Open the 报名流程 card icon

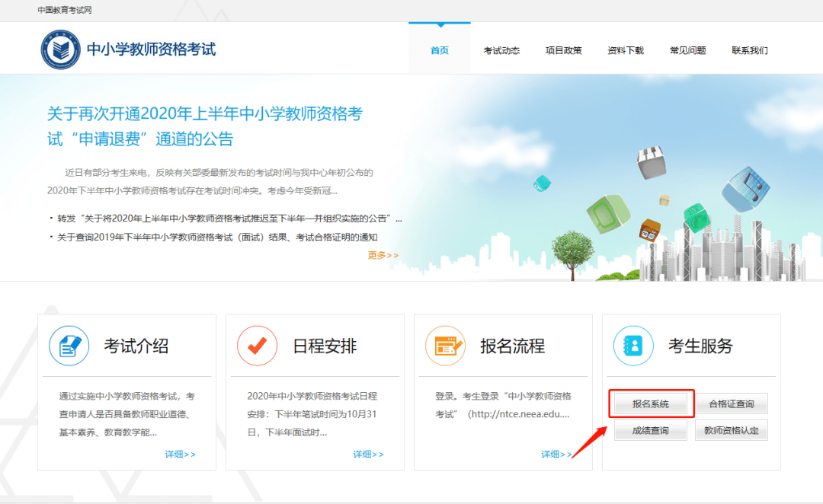click(x=445, y=345)
